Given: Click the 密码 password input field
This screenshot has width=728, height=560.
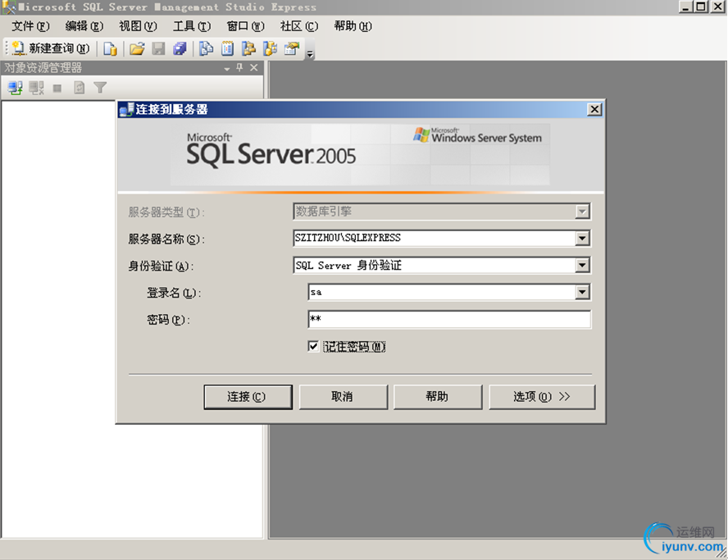Looking at the screenshot, I should click(449, 320).
